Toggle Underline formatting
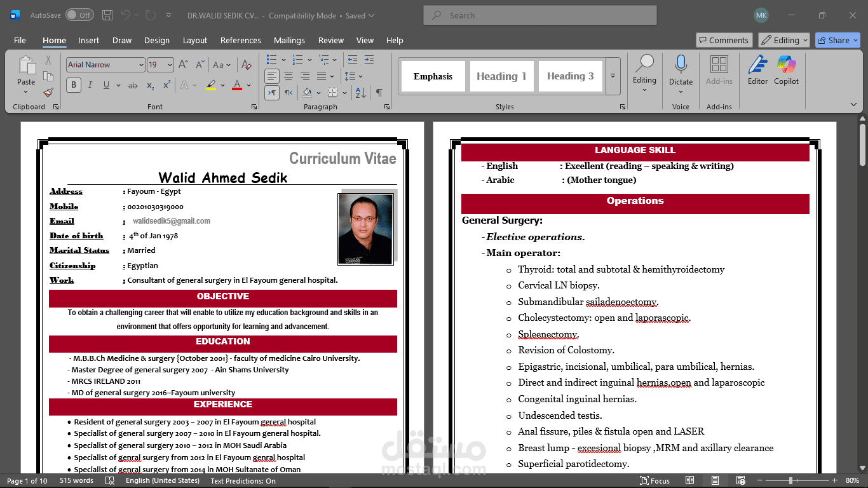The width and height of the screenshot is (868, 488). (106, 85)
